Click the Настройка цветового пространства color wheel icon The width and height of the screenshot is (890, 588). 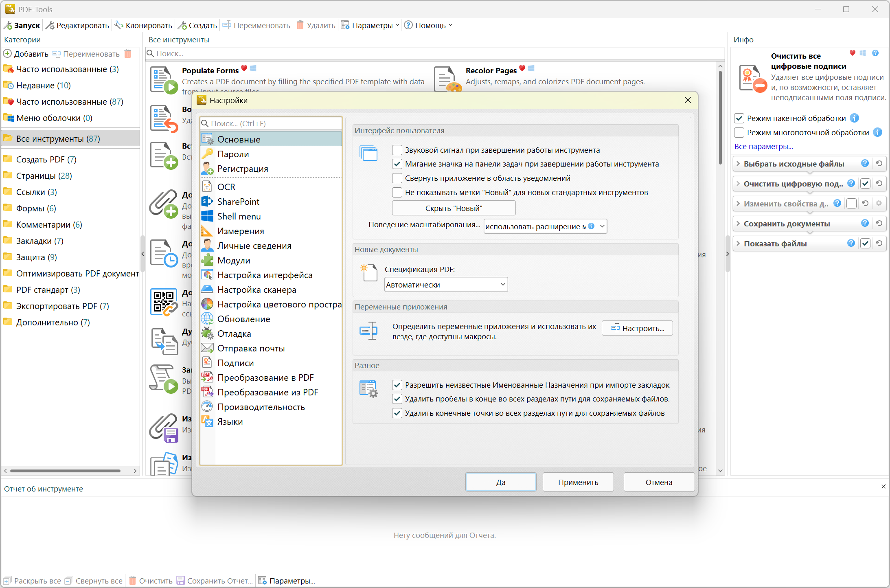[x=207, y=304]
